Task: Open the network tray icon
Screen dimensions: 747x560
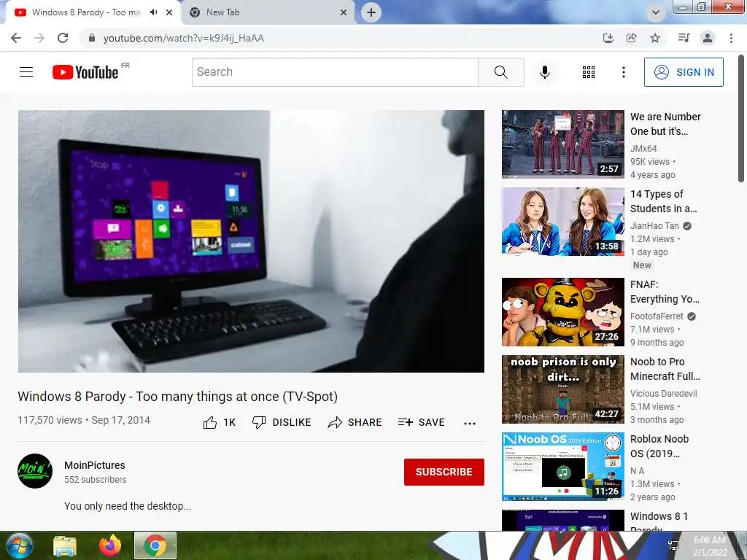Action: pyautogui.click(x=673, y=545)
